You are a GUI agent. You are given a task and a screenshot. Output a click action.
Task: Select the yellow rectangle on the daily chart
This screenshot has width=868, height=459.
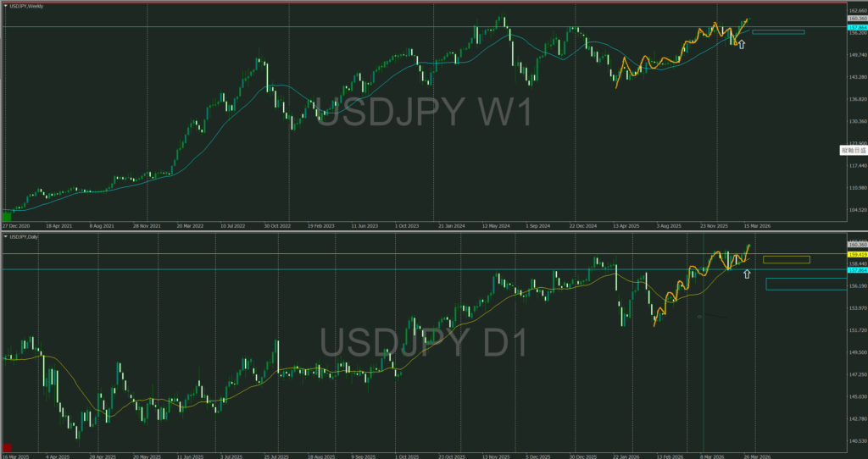786,259
